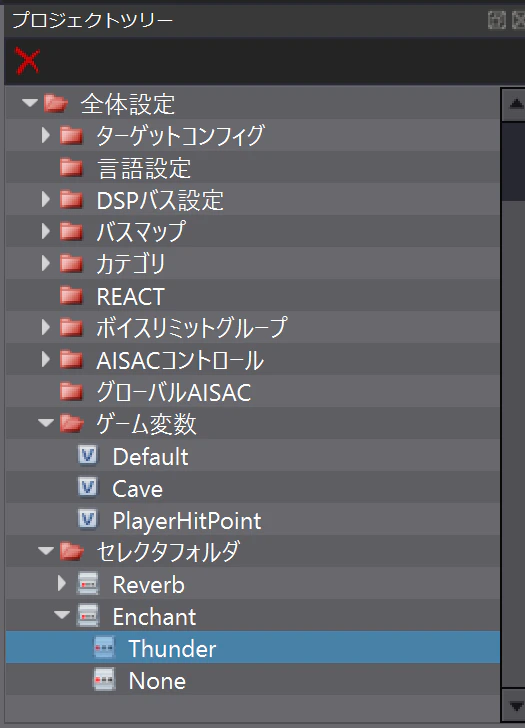The height and width of the screenshot is (728, 525).
Task: Click the panel float icon in title bar
Action: pyautogui.click(x=497, y=20)
